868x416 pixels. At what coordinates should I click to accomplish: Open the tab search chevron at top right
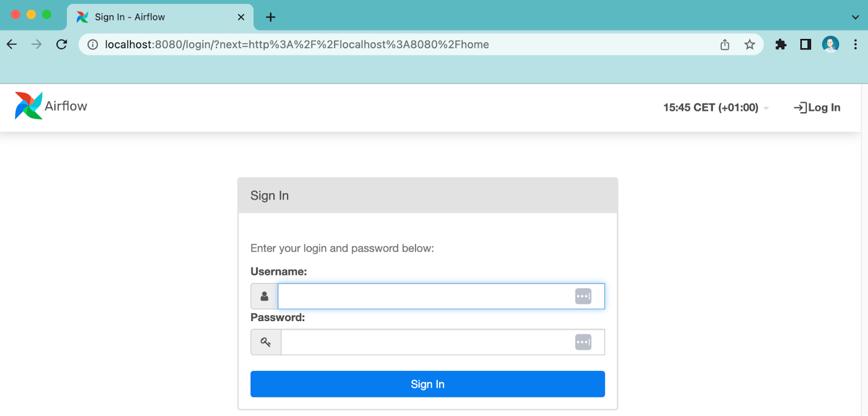[x=856, y=17]
